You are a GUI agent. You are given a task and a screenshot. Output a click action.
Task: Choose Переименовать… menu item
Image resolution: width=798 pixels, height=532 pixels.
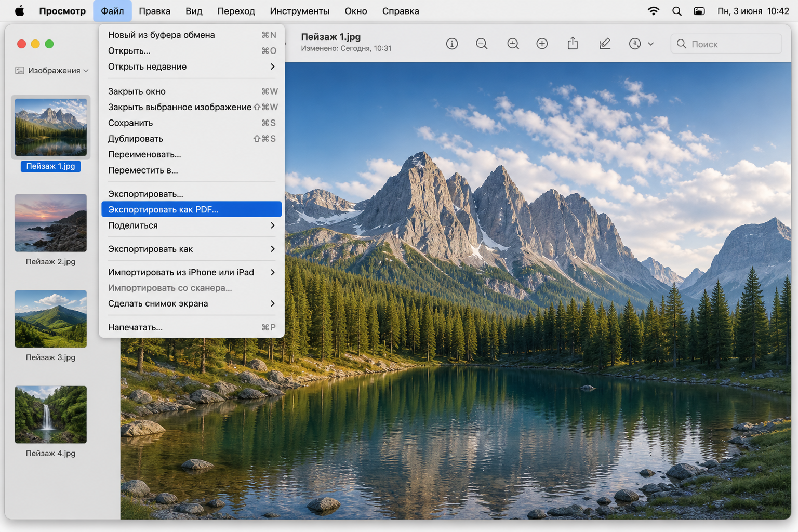click(x=192, y=154)
